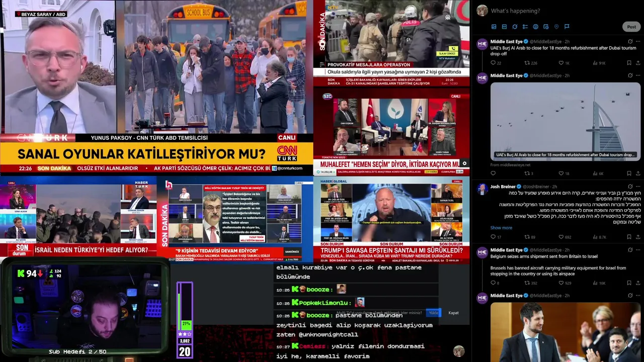Open Grok explain on first Middle East Eye tweet
The width and height of the screenshot is (644, 362).
click(630, 41)
